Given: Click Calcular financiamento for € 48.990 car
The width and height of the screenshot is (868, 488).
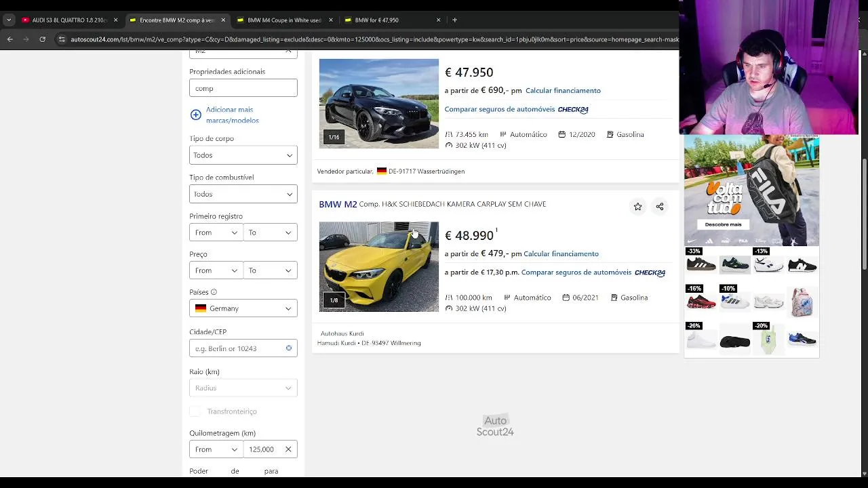Looking at the screenshot, I should tap(561, 253).
